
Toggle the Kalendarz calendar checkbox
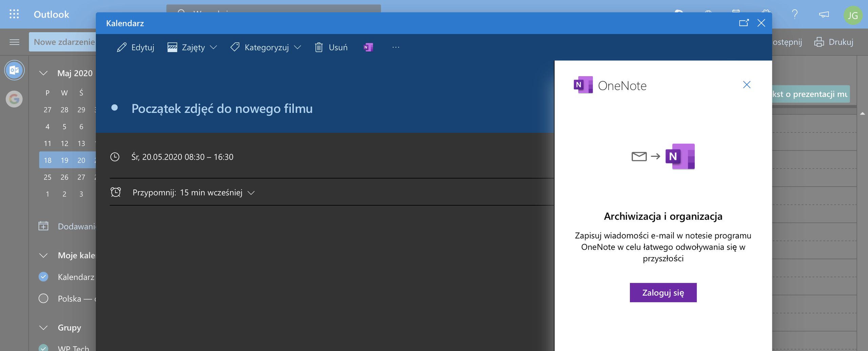(43, 277)
